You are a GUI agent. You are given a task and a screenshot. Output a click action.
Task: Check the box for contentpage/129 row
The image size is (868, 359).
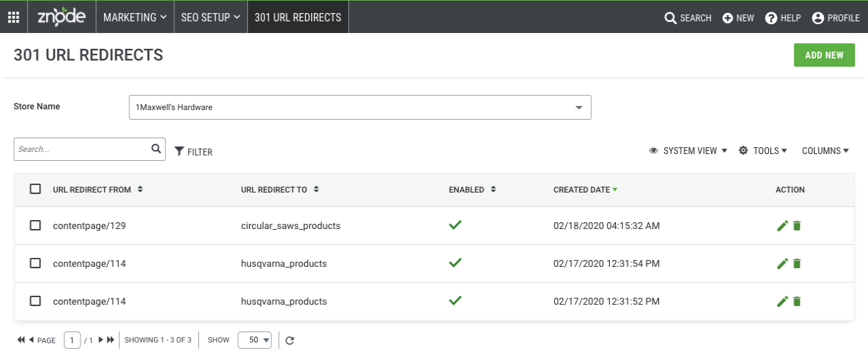coord(35,226)
